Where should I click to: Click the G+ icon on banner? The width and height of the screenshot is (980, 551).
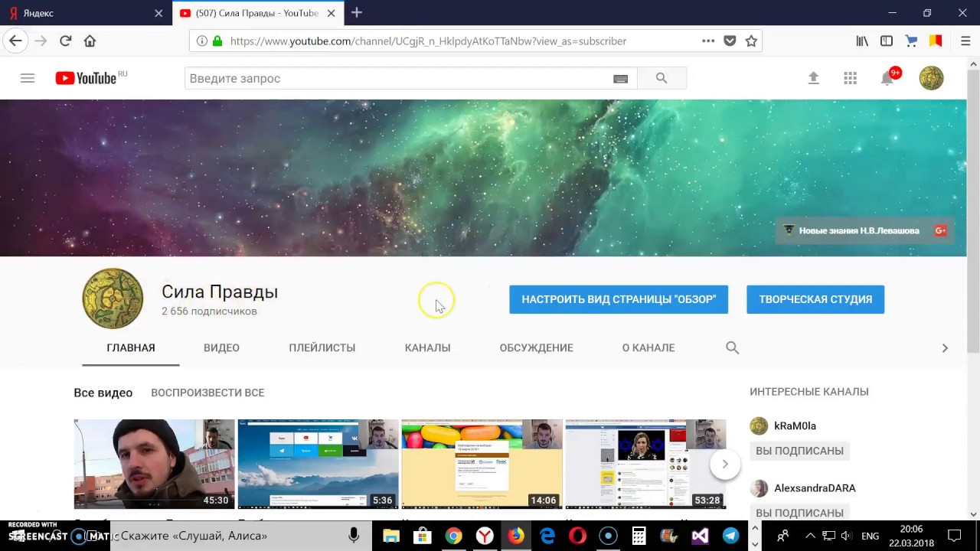(940, 230)
